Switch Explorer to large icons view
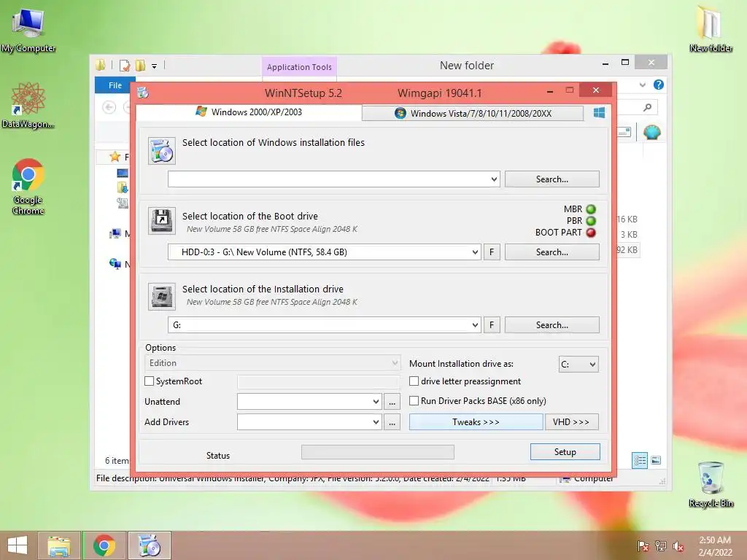Screen dimensions: 747x560 (x=656, y=460)
